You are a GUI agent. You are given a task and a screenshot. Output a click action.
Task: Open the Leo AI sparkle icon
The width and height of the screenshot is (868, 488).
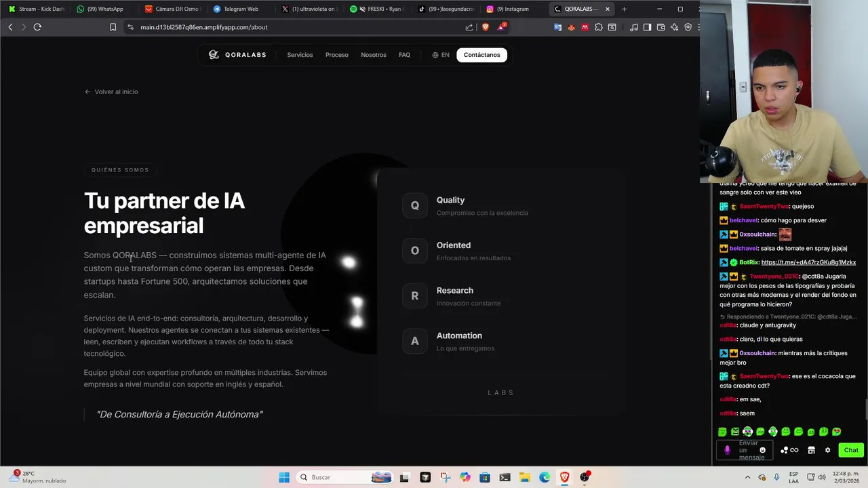674,27
